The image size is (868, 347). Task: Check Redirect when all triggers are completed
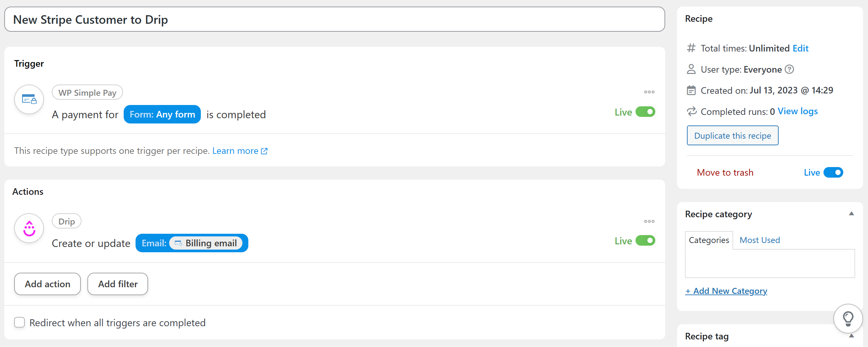click(19, 322)
